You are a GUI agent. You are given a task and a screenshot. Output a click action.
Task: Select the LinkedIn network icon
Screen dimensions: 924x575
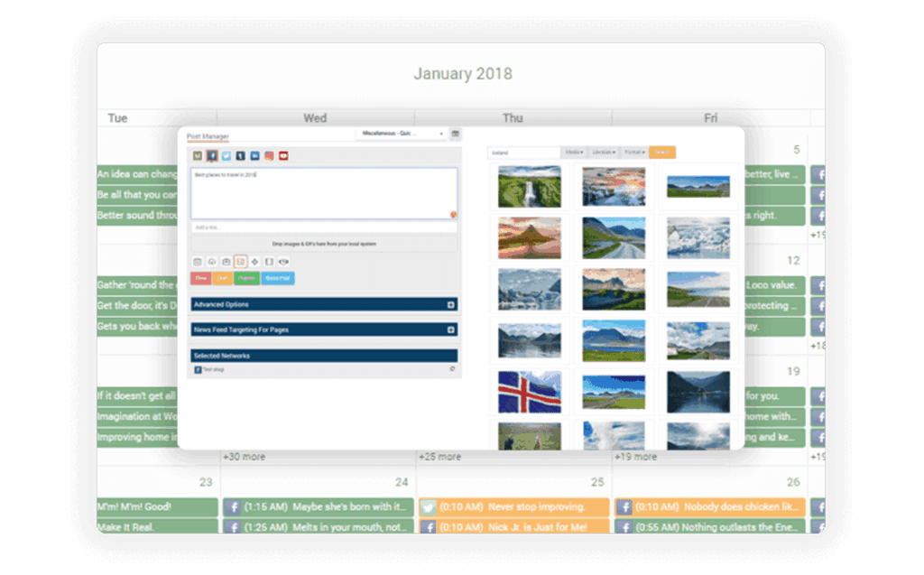(254, 156)
